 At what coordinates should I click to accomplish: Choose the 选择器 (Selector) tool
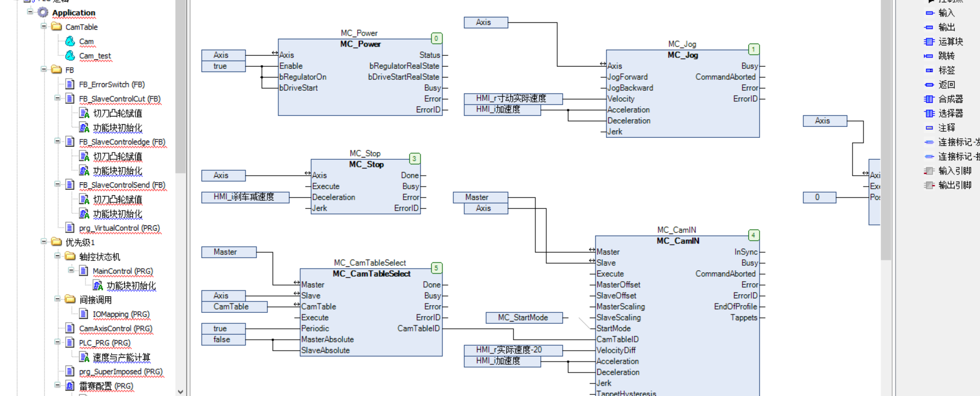[x=950, y=113]
